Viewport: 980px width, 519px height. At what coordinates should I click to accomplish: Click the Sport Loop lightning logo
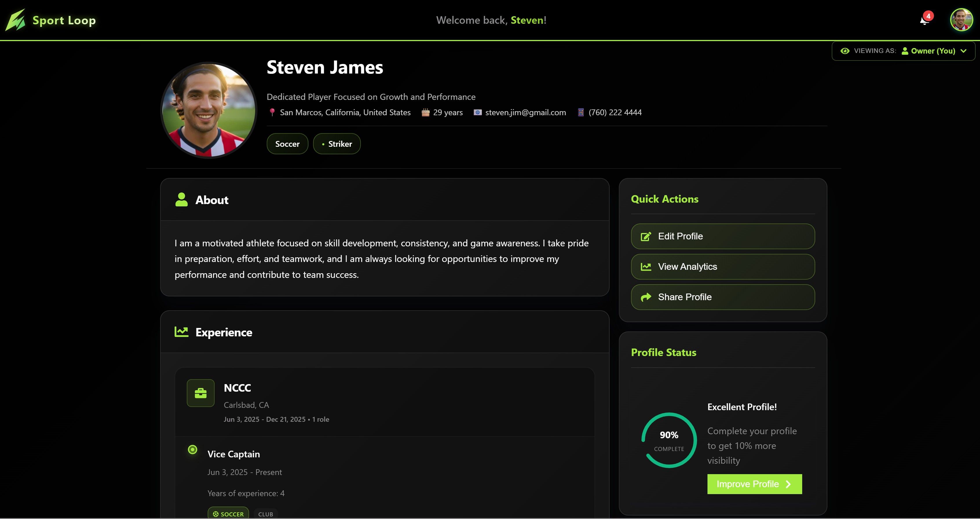click(16, 20)
